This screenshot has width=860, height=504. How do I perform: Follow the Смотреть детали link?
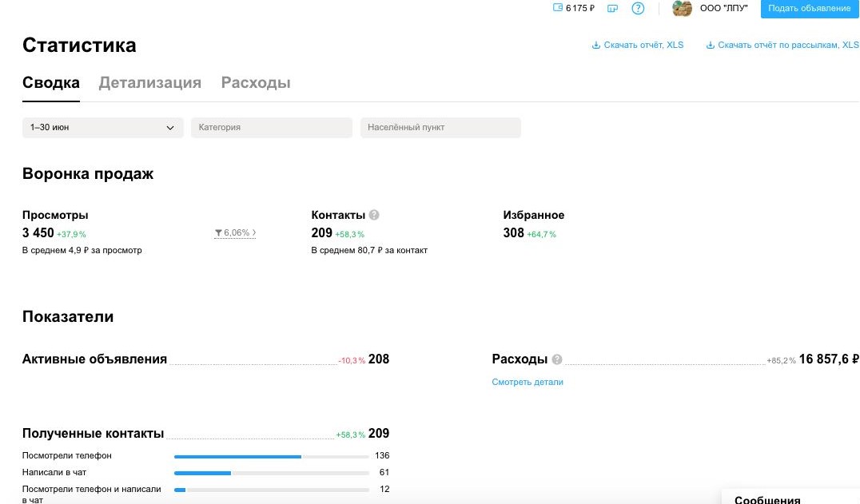[x=528, y=383]
